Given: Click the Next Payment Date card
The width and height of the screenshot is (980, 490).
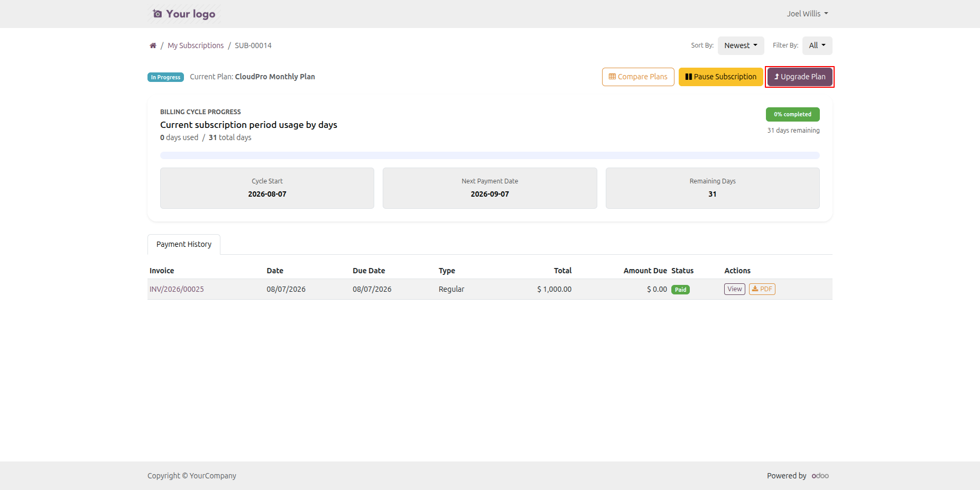Looking at the screenshot, I should (x=490, y=188).
